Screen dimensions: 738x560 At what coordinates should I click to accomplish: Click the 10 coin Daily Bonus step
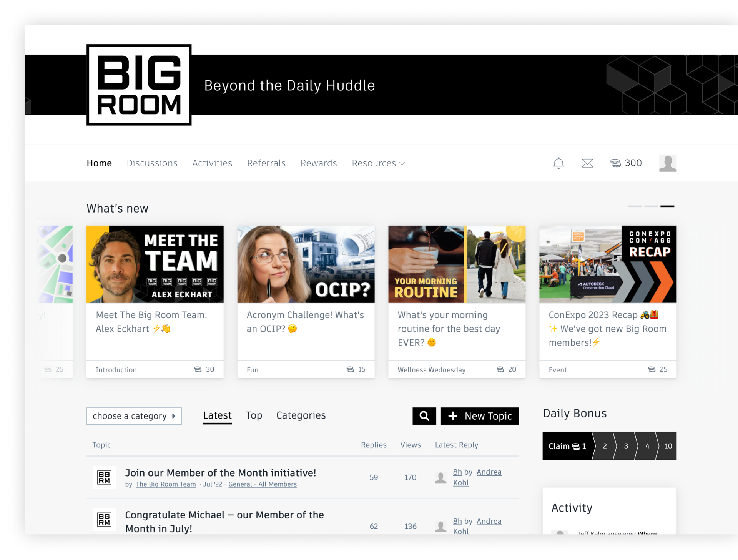point(668,446)
